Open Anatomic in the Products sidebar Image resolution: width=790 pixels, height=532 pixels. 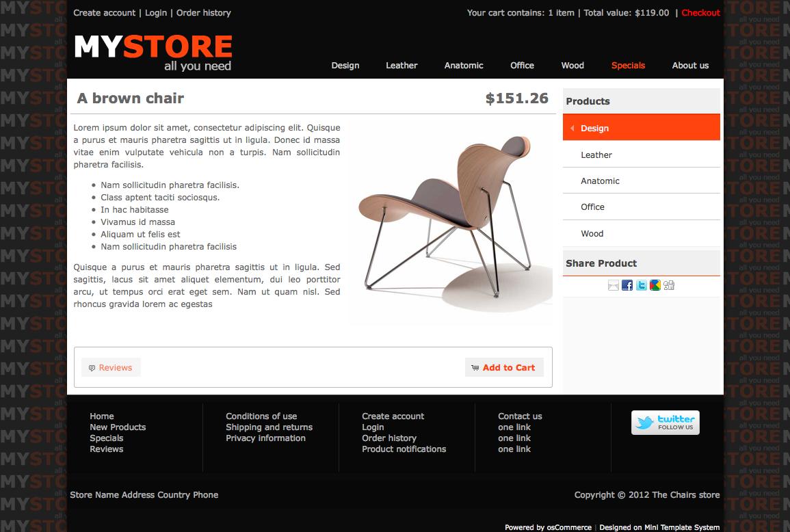click(642, 181)
